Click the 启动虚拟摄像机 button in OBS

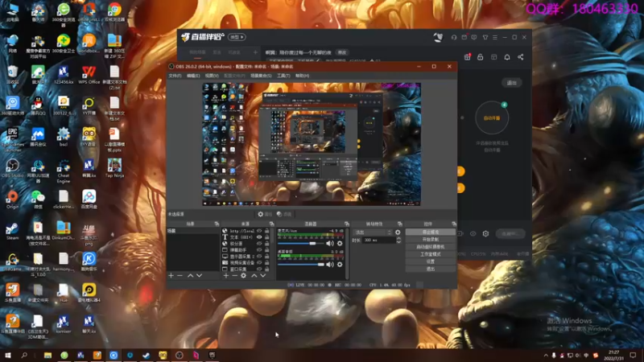click(x=431, y=247)
